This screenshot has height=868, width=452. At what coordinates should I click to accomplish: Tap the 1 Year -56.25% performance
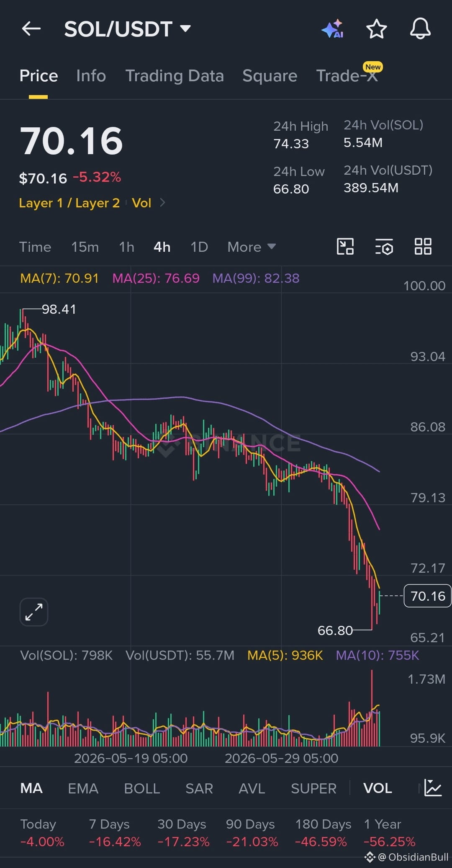[390, 833]
